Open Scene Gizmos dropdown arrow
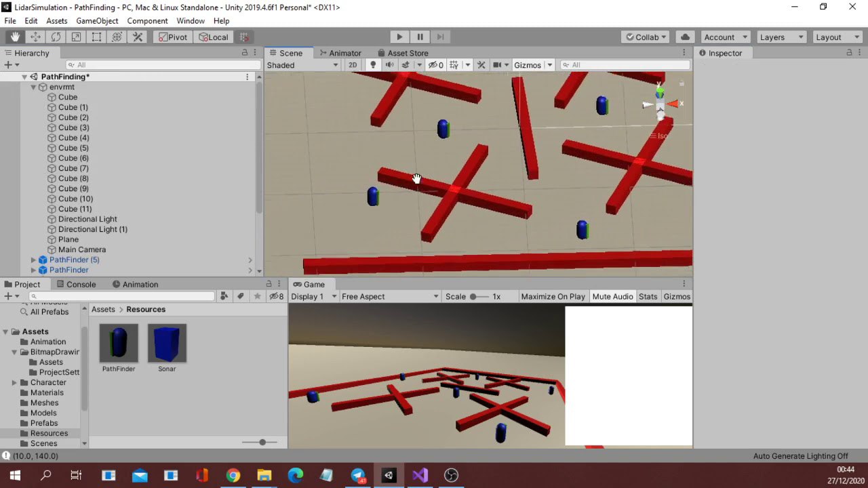 (x=550, y=65)
